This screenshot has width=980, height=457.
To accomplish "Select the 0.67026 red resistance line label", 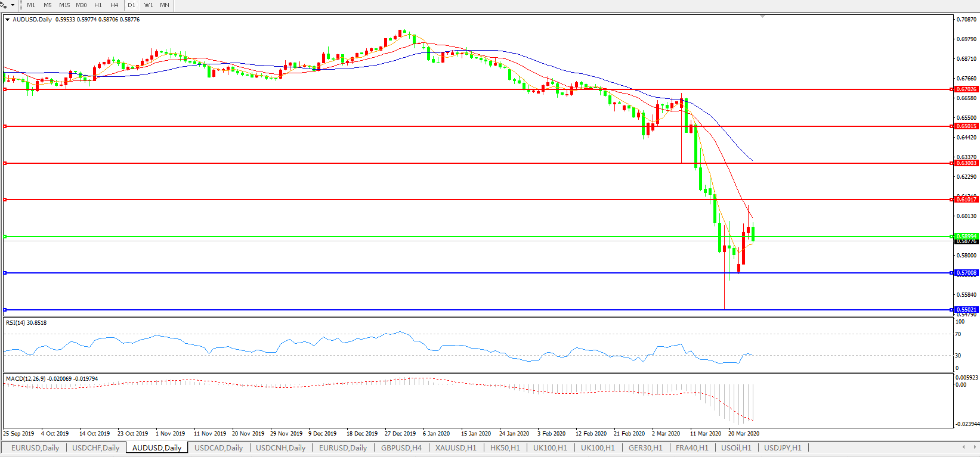I will [x=966, y=89].
